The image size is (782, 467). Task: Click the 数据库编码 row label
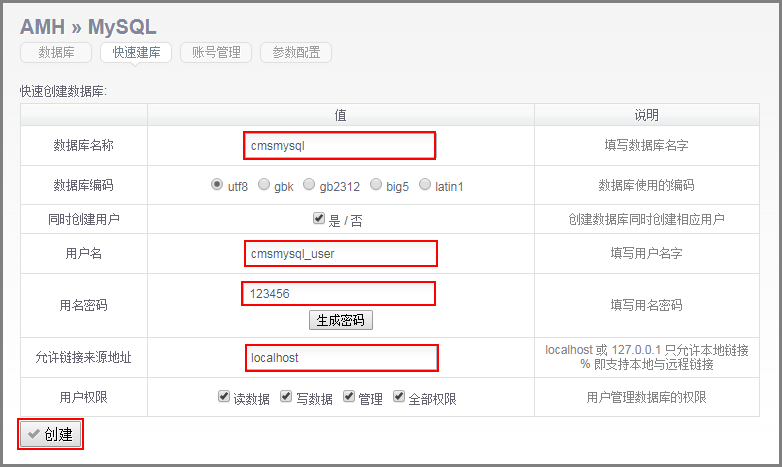pos(84,185)
